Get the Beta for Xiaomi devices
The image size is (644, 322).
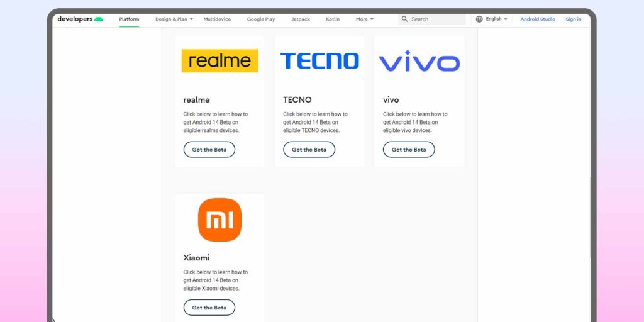point(209,308)
